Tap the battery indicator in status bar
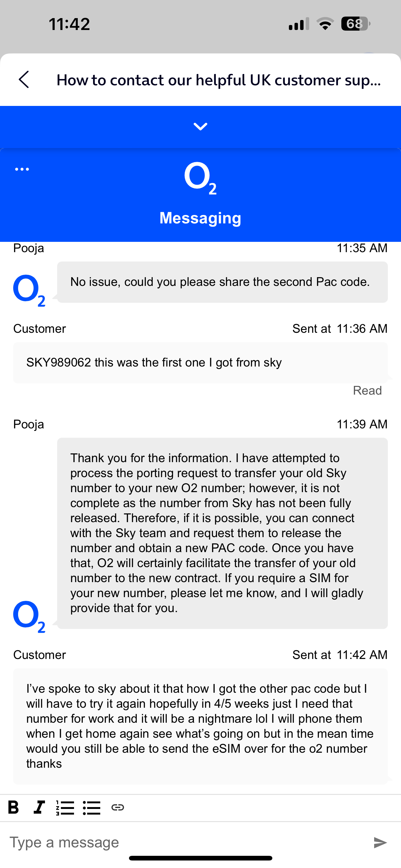The image size is (401, 868). [x=355, y=24]
